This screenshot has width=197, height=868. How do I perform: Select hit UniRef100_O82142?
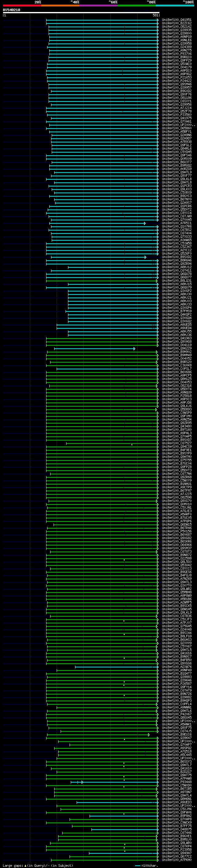click(x=176, y=26)
